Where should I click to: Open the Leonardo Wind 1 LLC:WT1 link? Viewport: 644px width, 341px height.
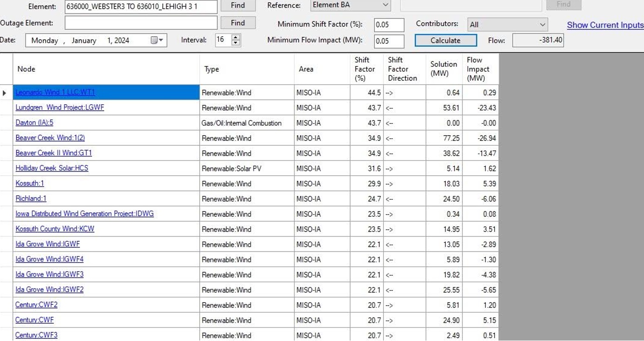[x=55, y=92]
